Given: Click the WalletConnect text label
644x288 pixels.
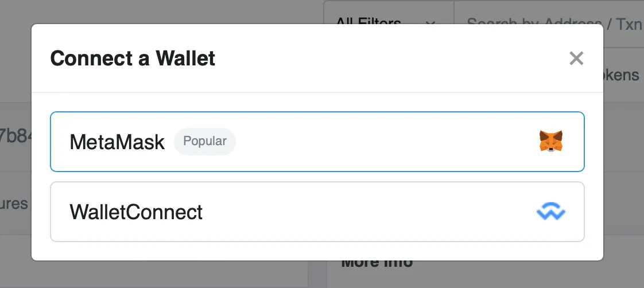Looking at the screenshot, I should click(136, 212).
